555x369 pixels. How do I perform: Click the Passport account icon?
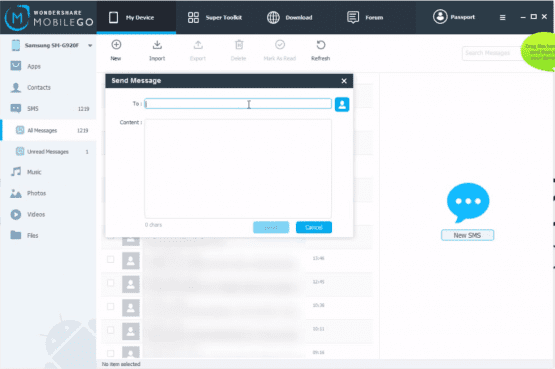point(440,17)
